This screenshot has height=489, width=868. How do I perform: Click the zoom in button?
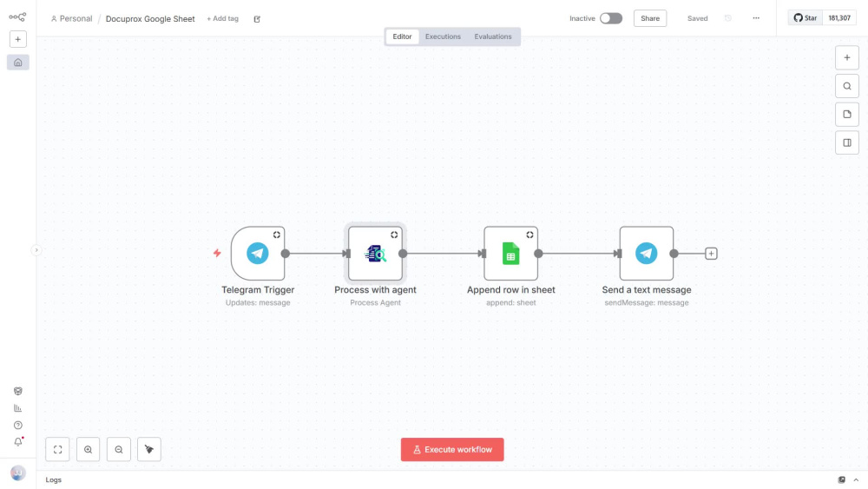click(x=88, y=450)
